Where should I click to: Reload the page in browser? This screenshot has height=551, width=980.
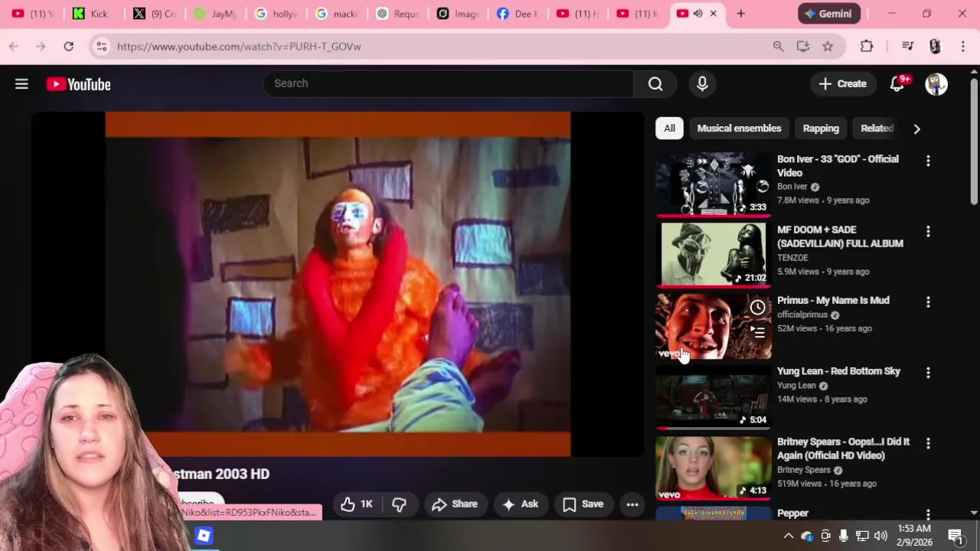68,47
